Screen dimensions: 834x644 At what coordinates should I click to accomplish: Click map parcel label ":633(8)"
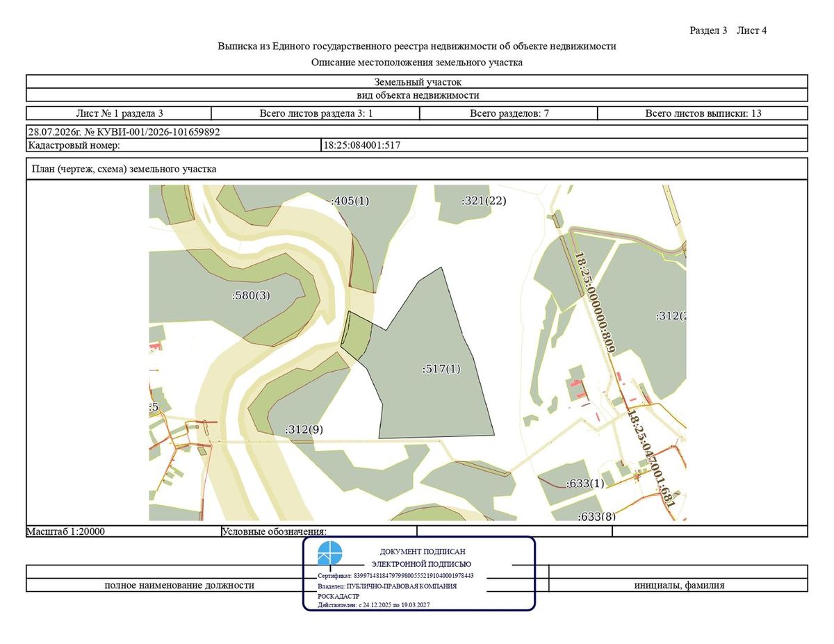pos(596,516)
